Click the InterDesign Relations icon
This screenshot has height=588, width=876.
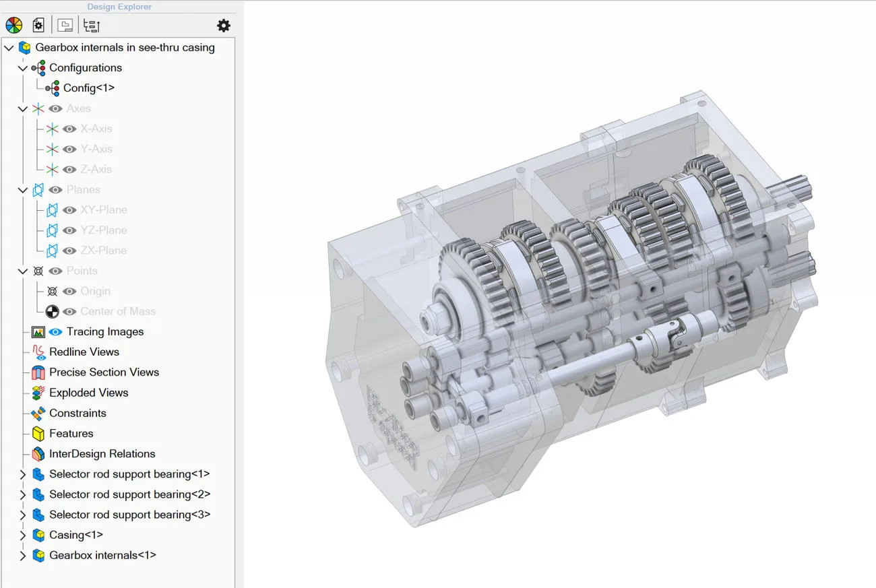[x=38, y=454]
